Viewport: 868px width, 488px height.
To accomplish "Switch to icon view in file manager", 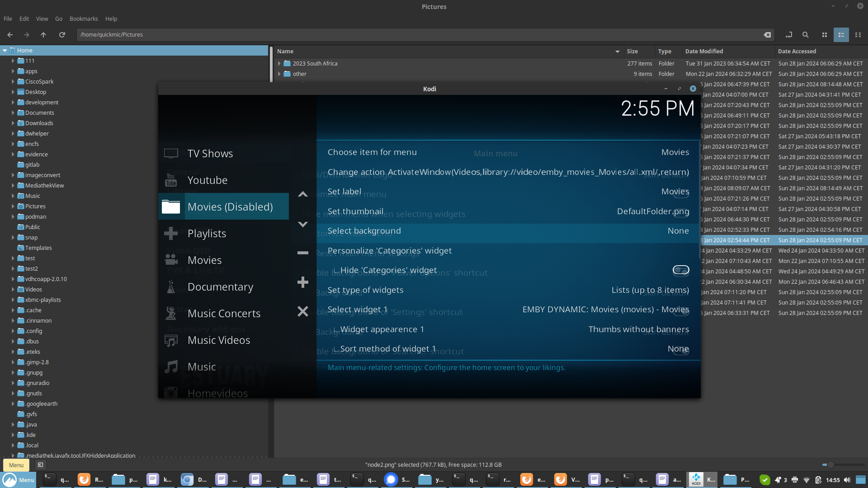I will click(824, 35).
